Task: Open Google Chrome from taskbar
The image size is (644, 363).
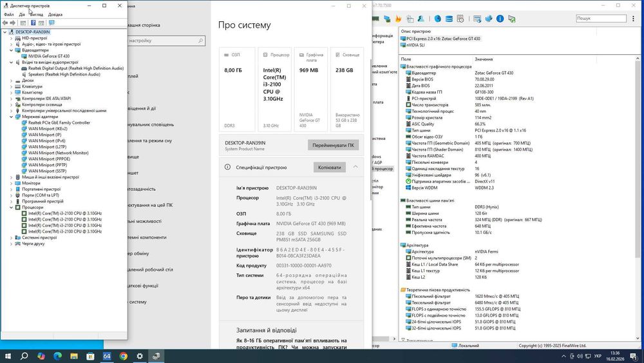Action: pyautogui.click(x=123, y=356)
